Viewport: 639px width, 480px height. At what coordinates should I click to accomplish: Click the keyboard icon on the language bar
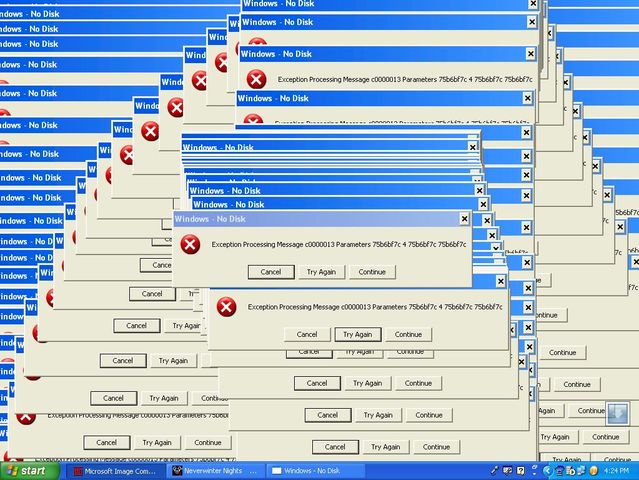[x=507, y=471]
